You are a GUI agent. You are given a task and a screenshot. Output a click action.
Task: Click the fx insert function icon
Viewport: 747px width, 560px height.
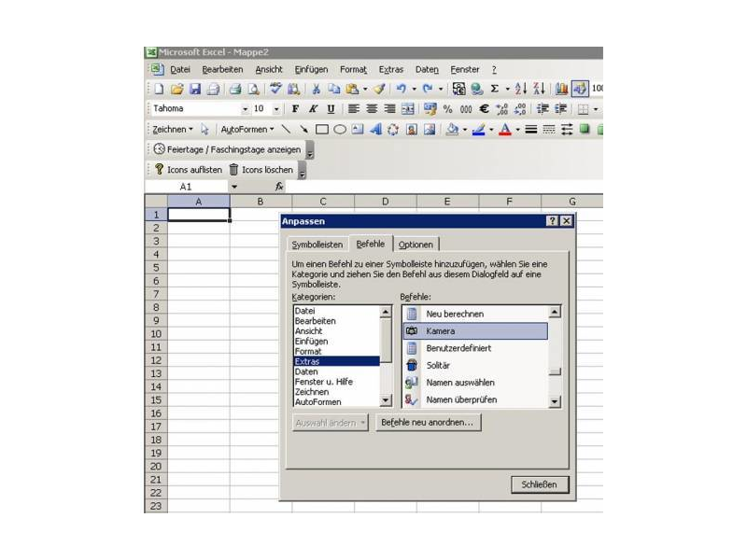click(279, 187)
